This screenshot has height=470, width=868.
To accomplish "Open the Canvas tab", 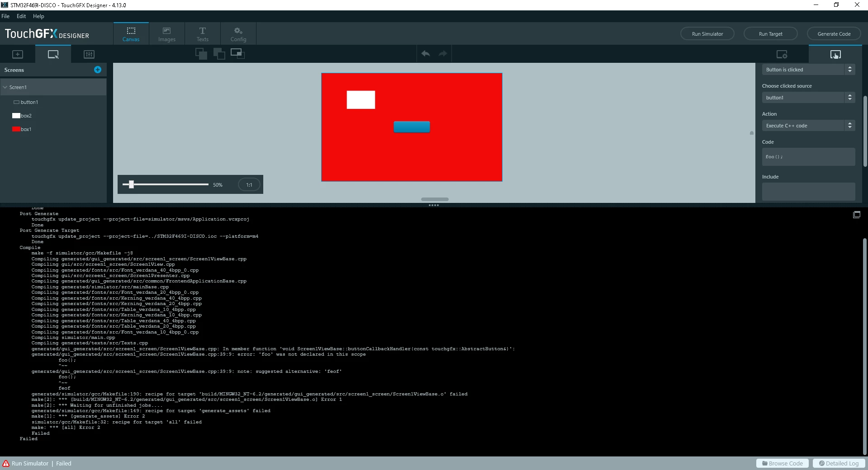I will (131, 34).
